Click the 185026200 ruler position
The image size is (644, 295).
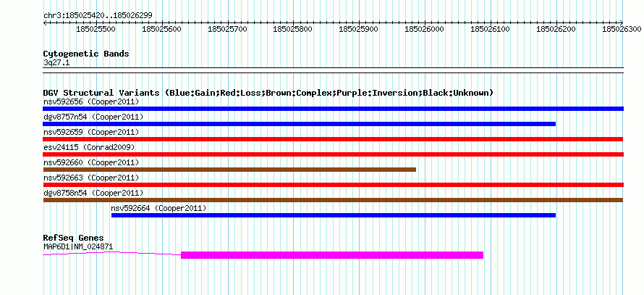(x=556, y=29)
